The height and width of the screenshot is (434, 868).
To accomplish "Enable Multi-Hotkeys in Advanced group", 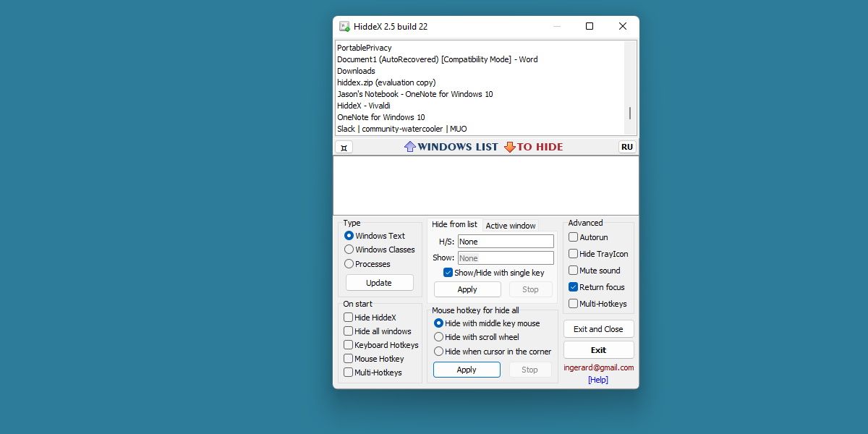I will click(574, 304).
